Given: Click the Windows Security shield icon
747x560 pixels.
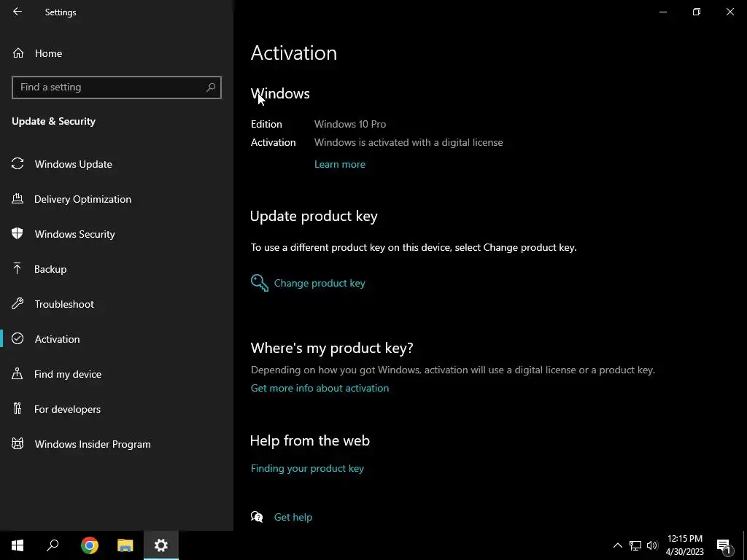Looking at the screenshot, I should pyautogui.click(x=18, y=234).
